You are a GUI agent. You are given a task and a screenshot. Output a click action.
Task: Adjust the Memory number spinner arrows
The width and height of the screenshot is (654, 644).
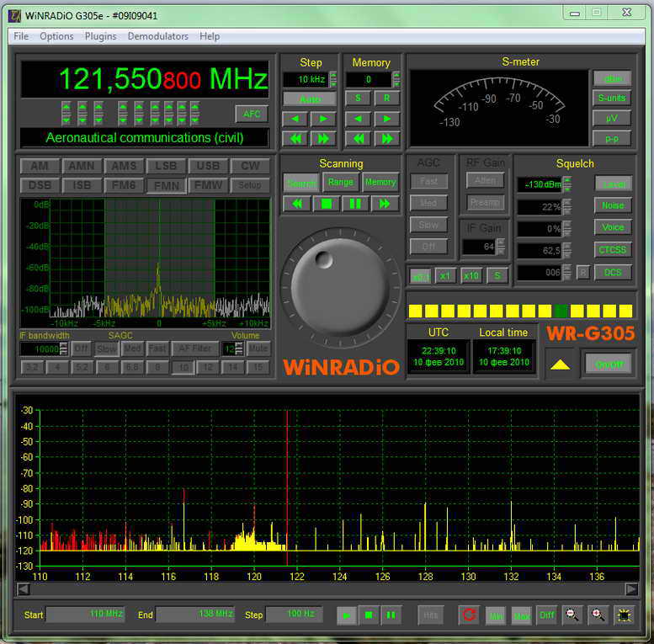[396, 79]
